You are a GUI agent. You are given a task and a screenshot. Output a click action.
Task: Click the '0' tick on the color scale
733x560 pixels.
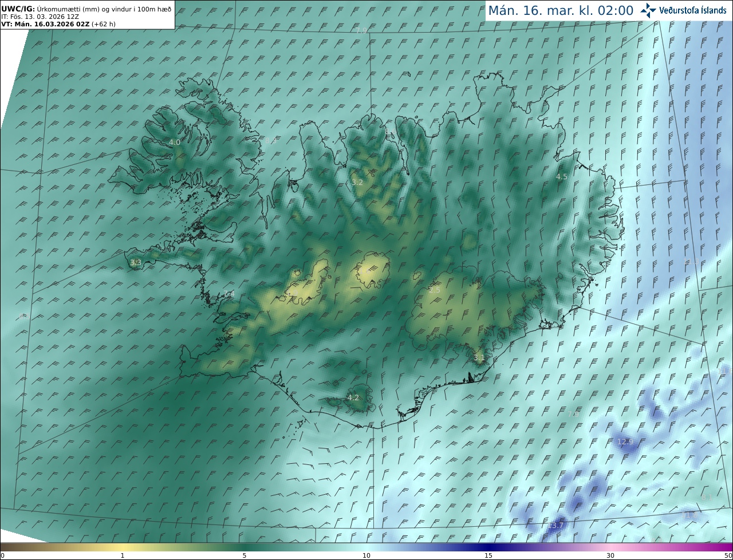(2, 555)
